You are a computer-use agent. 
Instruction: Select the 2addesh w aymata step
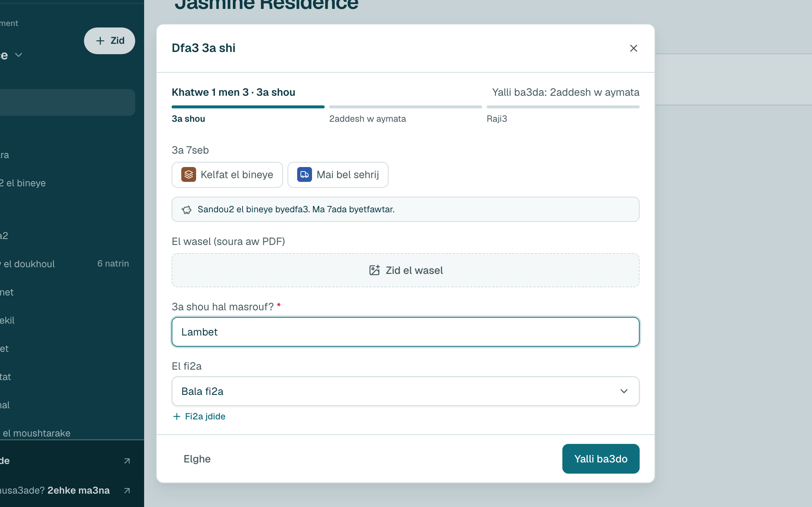(x=367, y=119)
